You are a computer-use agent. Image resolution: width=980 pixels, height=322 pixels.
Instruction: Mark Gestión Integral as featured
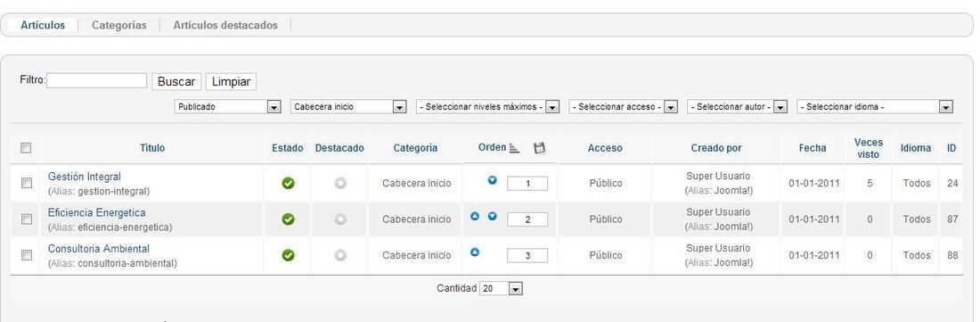coord(340,183)
